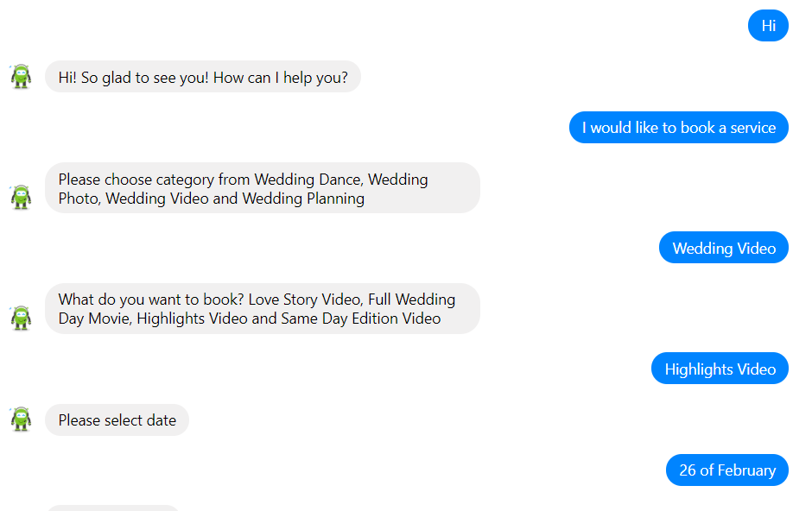Click 'How can I help you?' text
This screenshot has height=511, width=812.
tap(280, 78)
